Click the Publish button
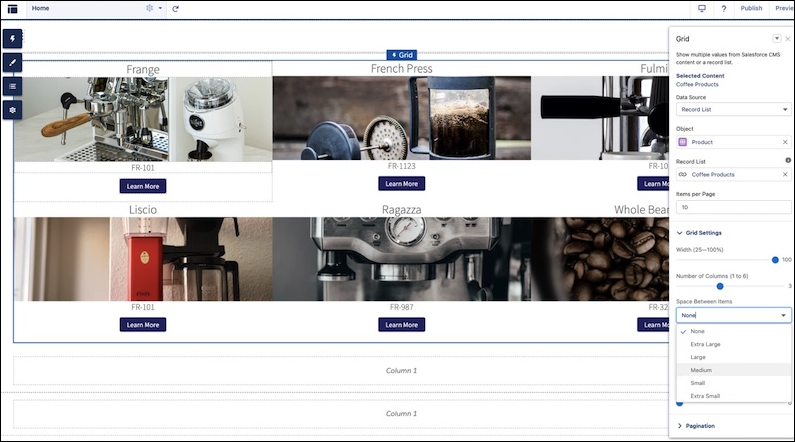795x442 pixels. pyautogui.click(x=751, y=8)
